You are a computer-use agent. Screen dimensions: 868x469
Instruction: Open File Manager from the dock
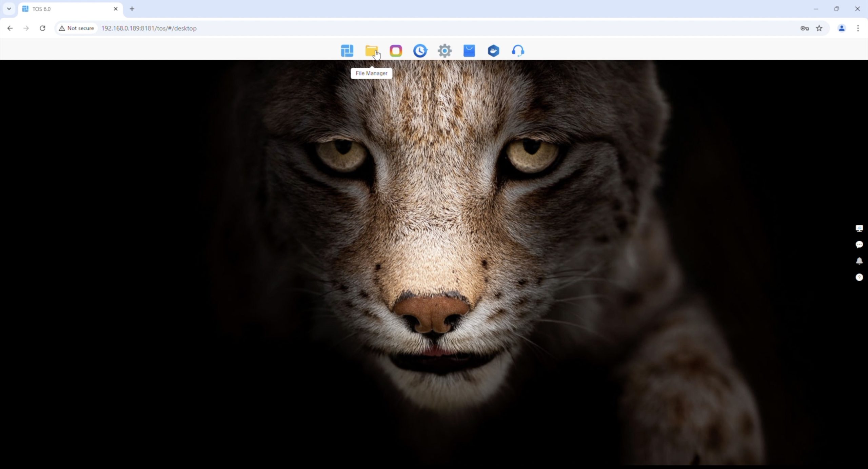click(371, 51)
